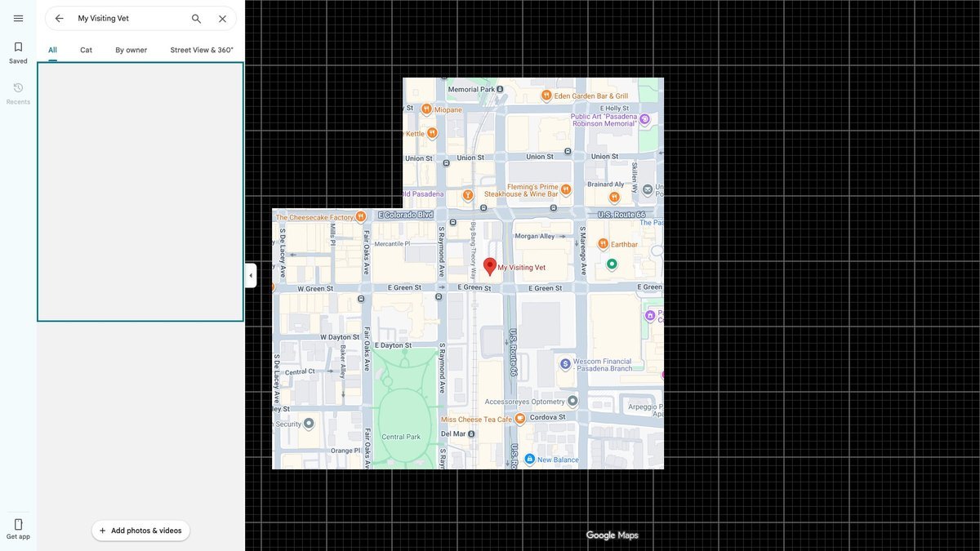The height and width of the screenshot is (551, 980).
Task: Select the New Balance shopping marker
Action: [x=530, y=460]
